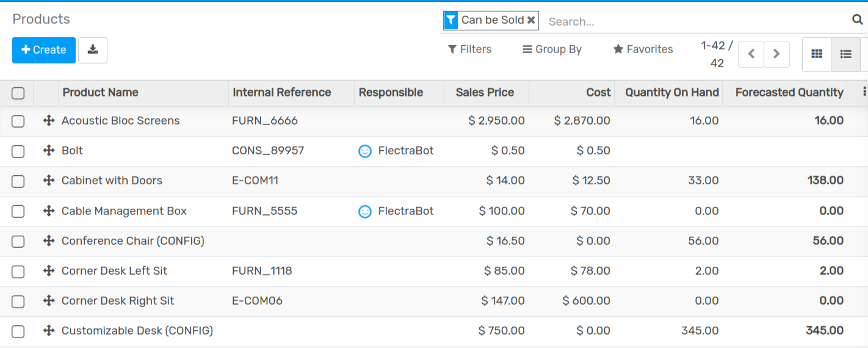Screen dimensions: 868x348
Task: Check the Acoustic Bloc Screens row checkbox
Action: (18, 121)
